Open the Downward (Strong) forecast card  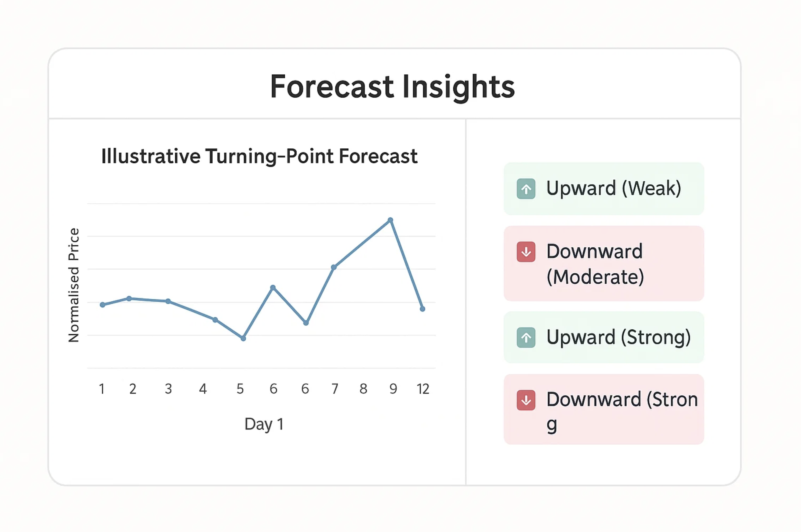[603, 410]
